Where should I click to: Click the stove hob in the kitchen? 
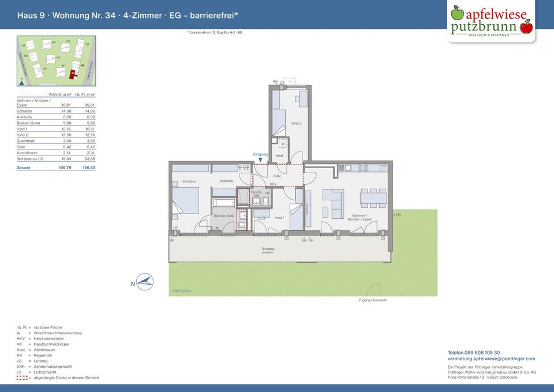click(363, 168)
